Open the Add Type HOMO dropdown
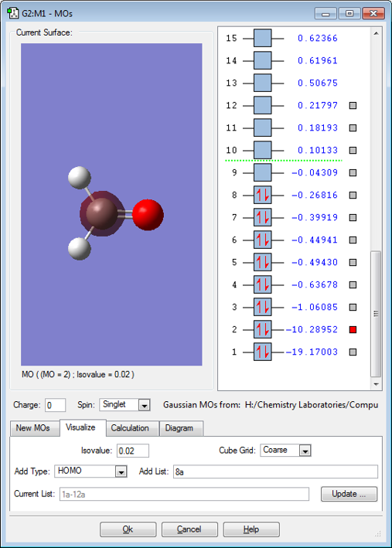 tap(121, 471)
